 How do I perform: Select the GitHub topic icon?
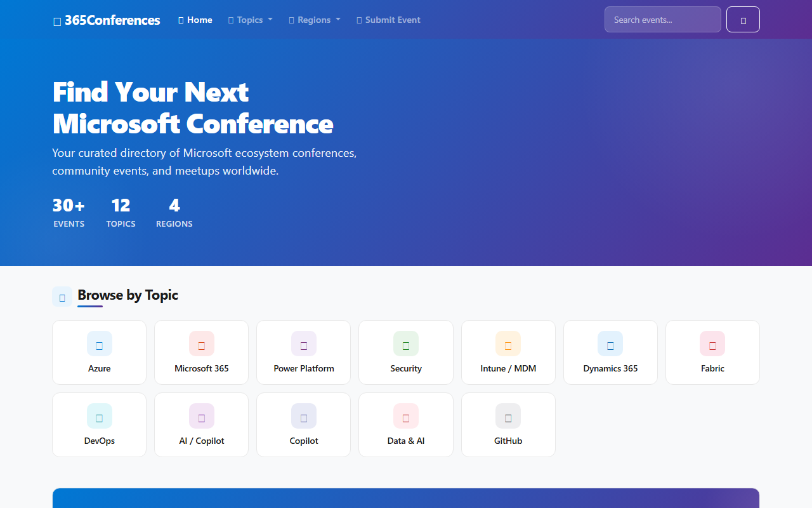pyautogui.click(x=508, y=416)
